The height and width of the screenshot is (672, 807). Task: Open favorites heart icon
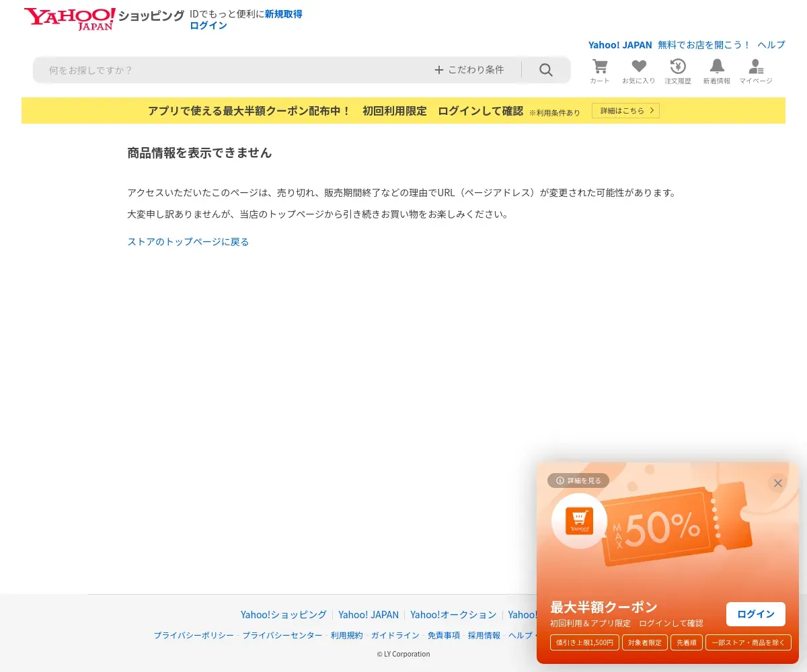639,71
